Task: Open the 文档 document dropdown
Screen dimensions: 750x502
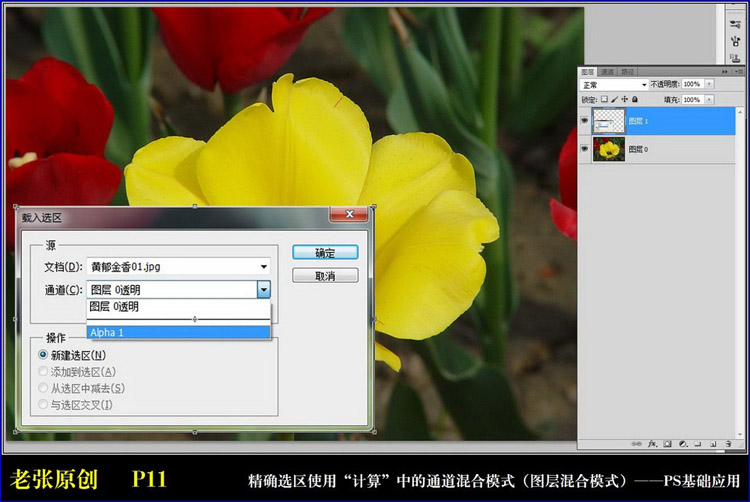Action: click(x=263, y=267)
